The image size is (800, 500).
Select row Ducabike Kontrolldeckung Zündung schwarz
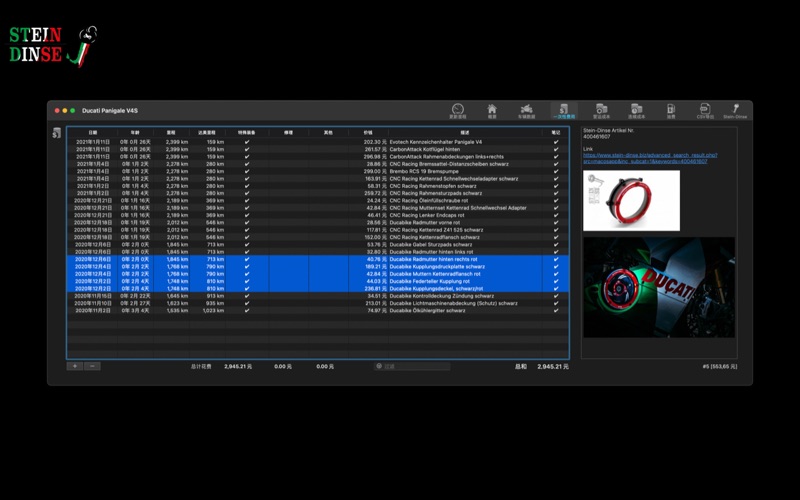point(318,296)
